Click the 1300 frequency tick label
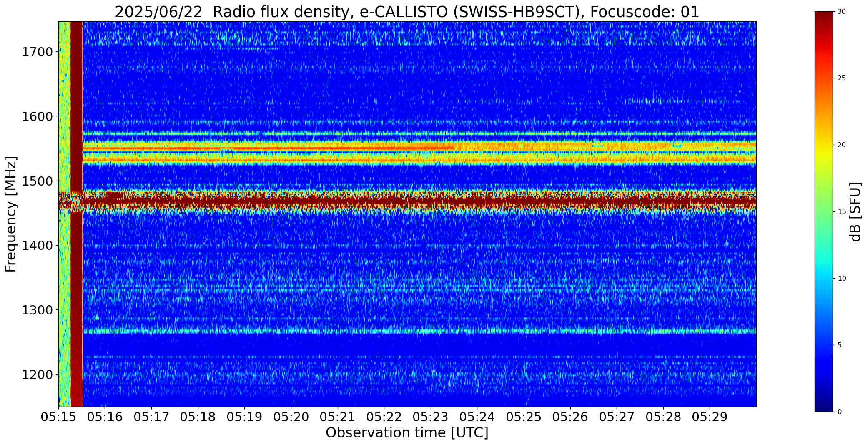Image resolution: width=868 pixels, height=445 pixels. (x=37, y=310)
